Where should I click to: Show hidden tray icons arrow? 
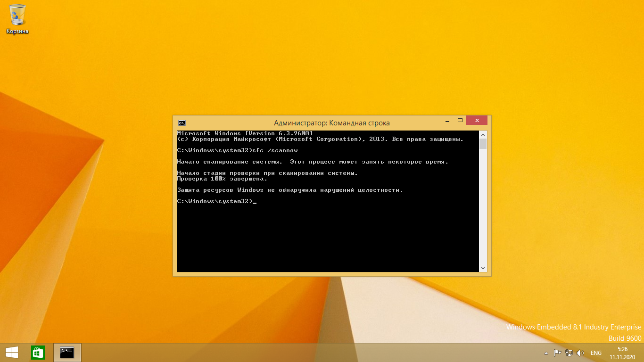[x=546, y=353]
